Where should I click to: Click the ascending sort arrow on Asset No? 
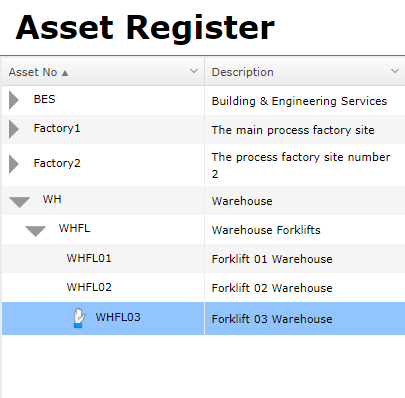pos(65,73)
